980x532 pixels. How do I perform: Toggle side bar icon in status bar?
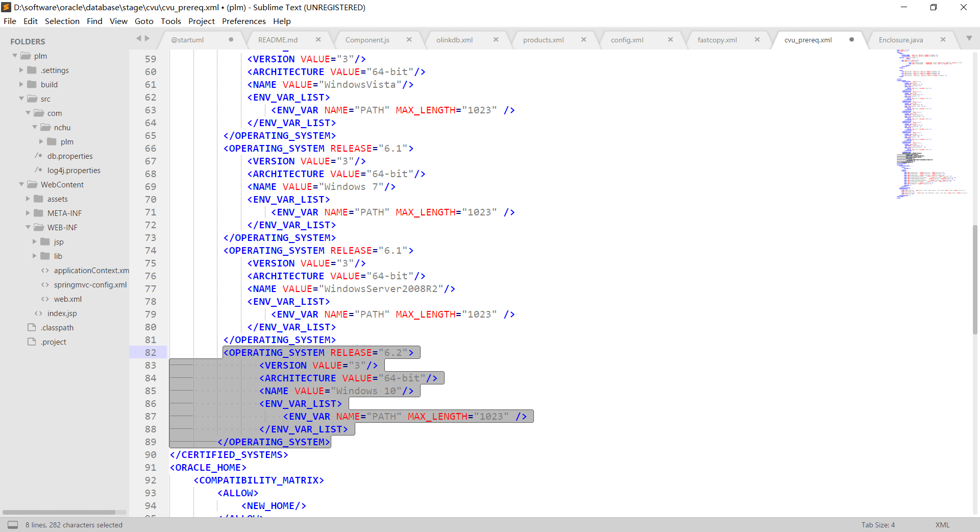click(13, 525)
